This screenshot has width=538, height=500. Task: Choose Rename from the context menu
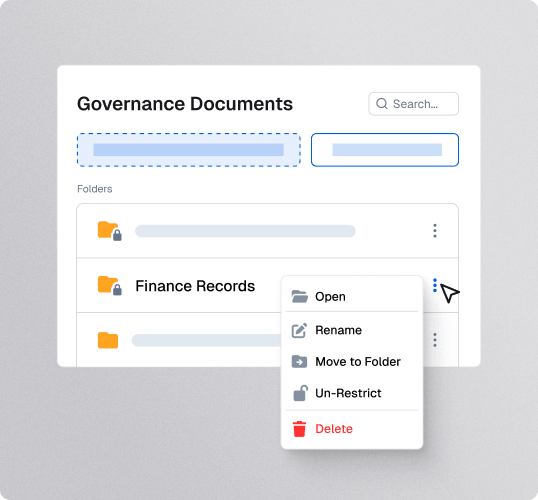click(352, 330)
